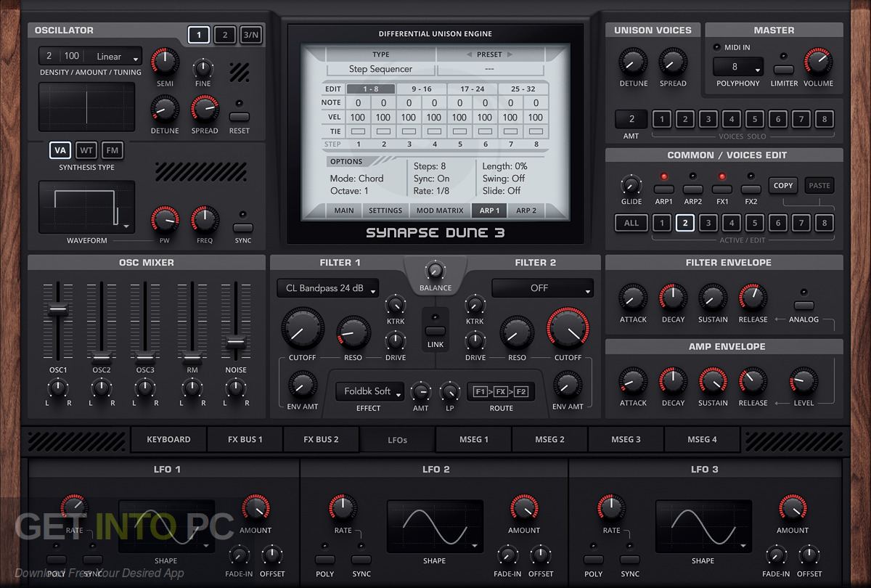The image size is (871, 588).
Task: Switch to the KEYBOARD tab
Action: tap(168, 439)
